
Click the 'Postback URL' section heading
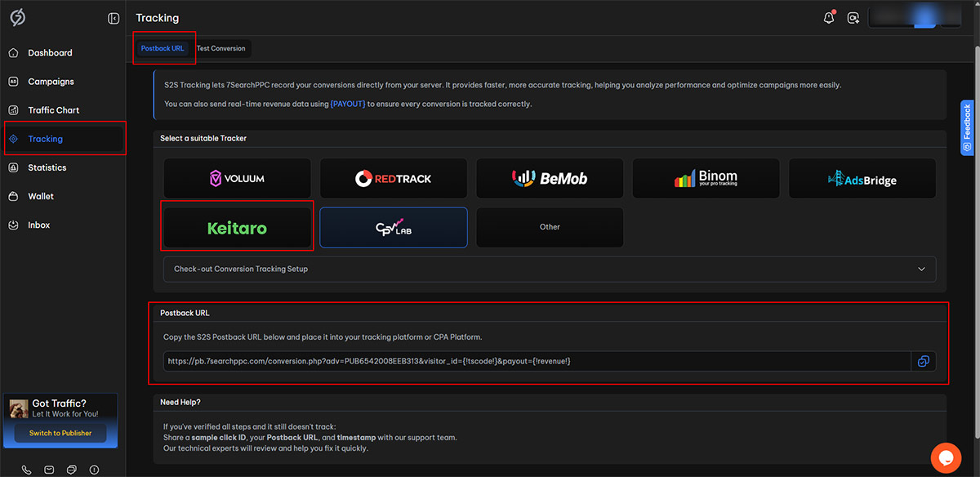pos(185,313)
